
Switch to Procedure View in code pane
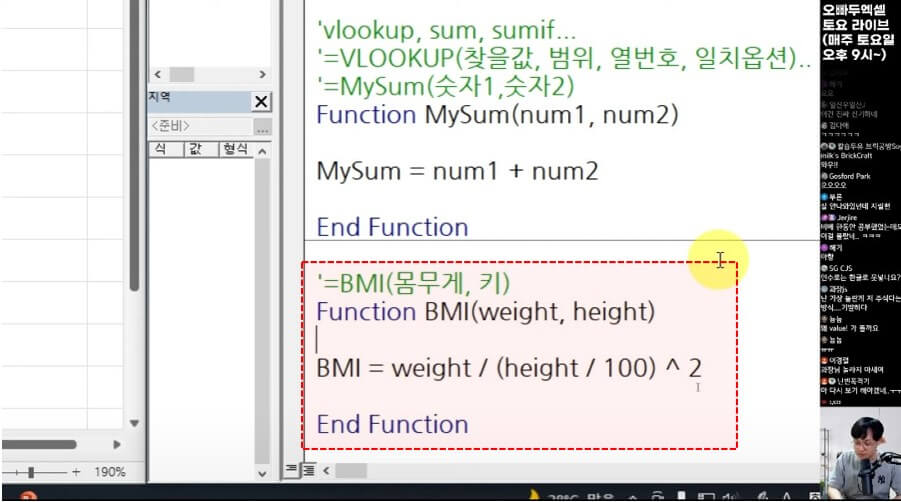[x=292, y=469]
